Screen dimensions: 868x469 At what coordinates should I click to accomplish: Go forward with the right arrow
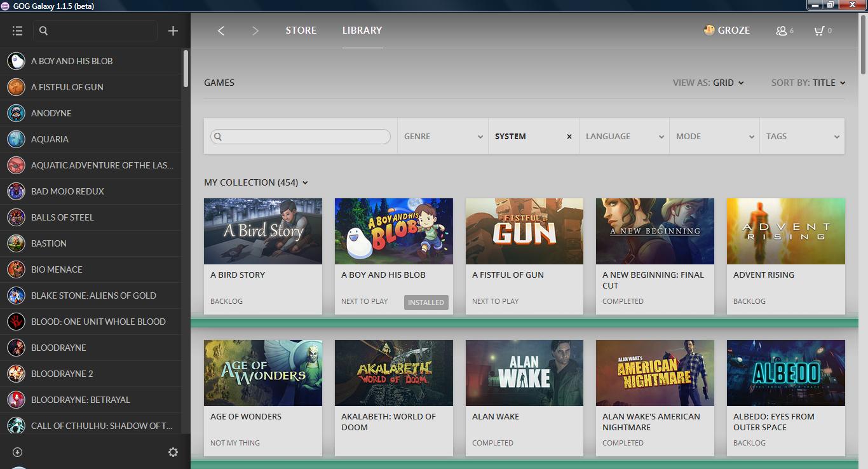point(255,31)
